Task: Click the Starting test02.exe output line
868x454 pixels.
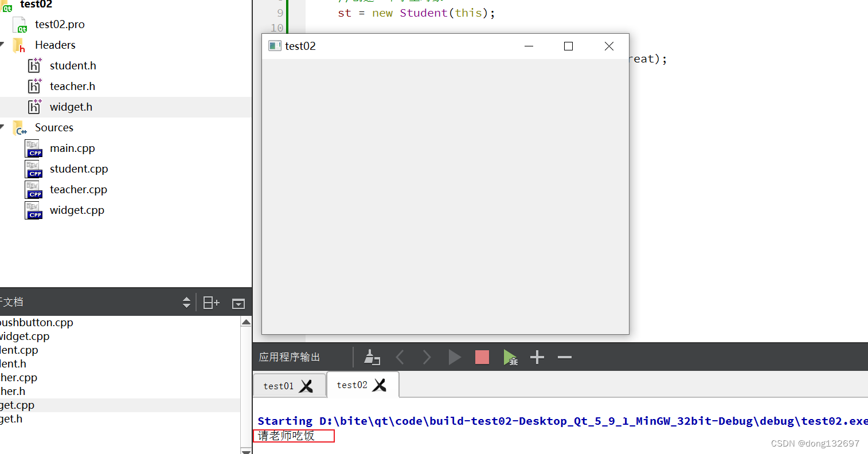Action: (562, 421)
